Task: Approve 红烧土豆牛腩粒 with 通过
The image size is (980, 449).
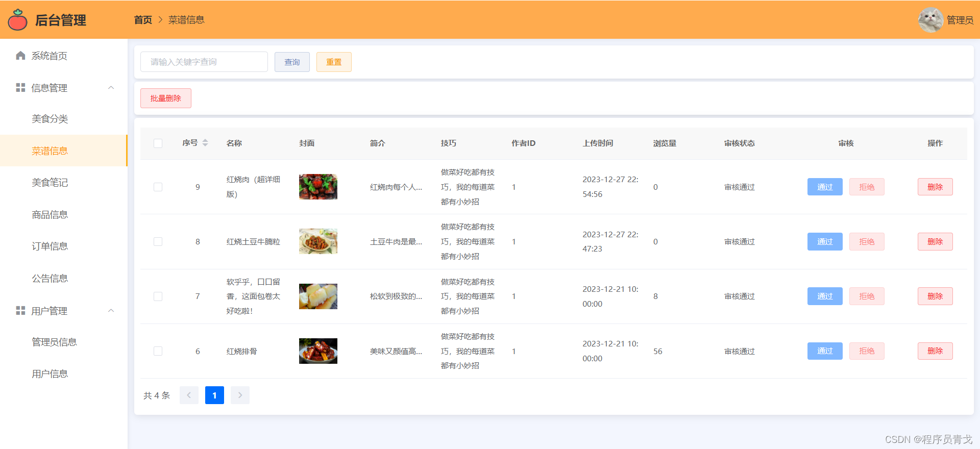Action: tap(825, 241)
